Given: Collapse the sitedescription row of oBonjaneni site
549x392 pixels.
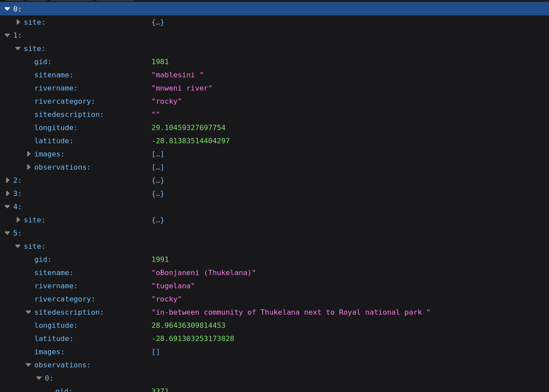Looking at the screenshot, I should click(x=28, y=312).
